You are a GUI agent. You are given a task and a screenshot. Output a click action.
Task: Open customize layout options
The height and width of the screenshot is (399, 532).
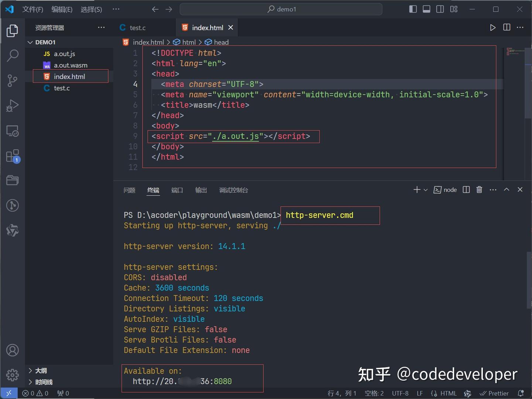point(454,9)
